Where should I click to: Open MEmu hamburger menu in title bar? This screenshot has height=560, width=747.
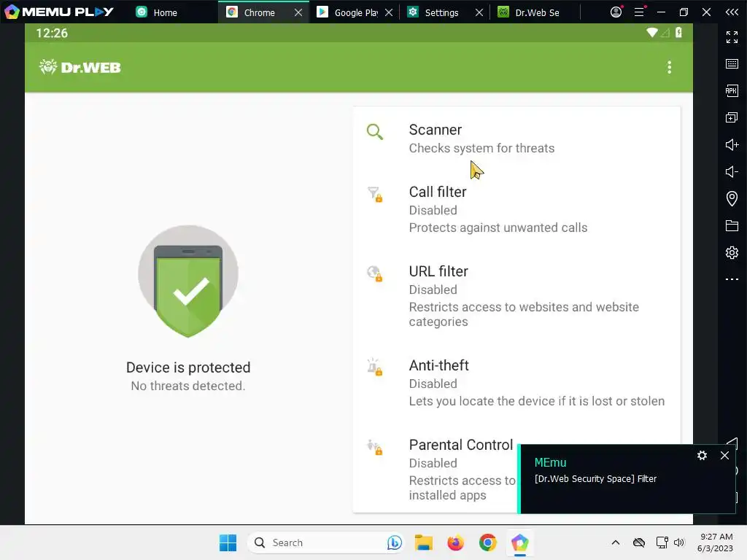point(639,12)
